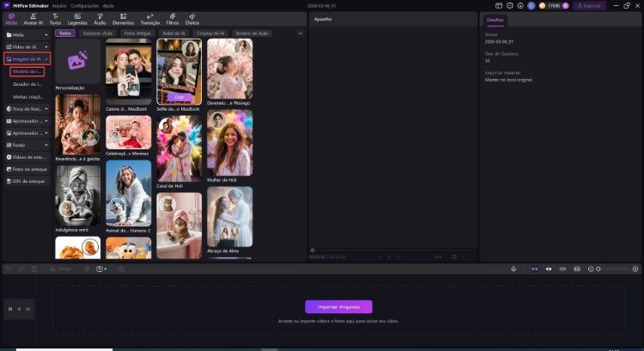Select the Texto tool
644x351 pixels.
pyautogui.click(x=55, y=19)
